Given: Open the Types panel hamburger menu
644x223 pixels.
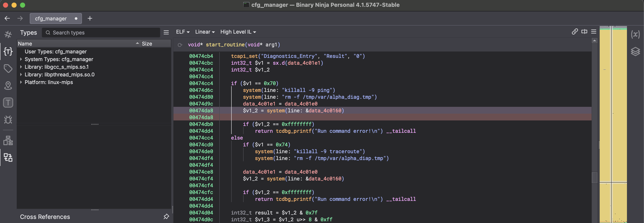Looking at the screenshot, I should point(166,33).
